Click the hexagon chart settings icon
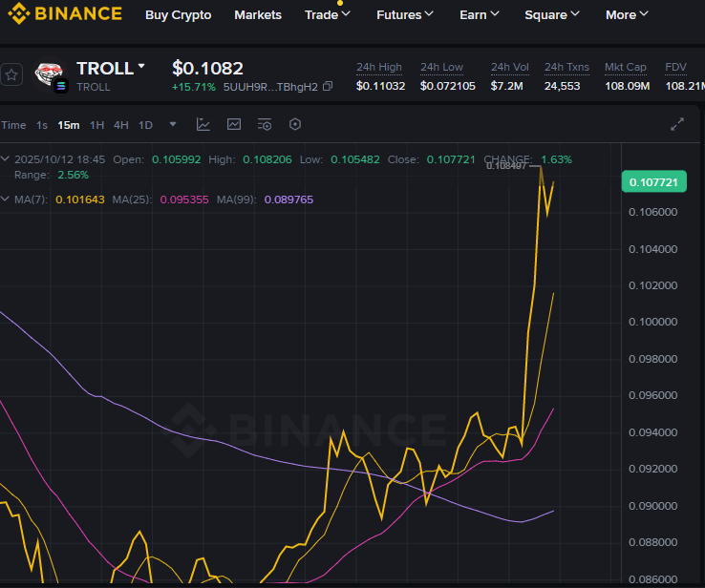The width and height of the screenshot is (705, 588). click(295, 124)
